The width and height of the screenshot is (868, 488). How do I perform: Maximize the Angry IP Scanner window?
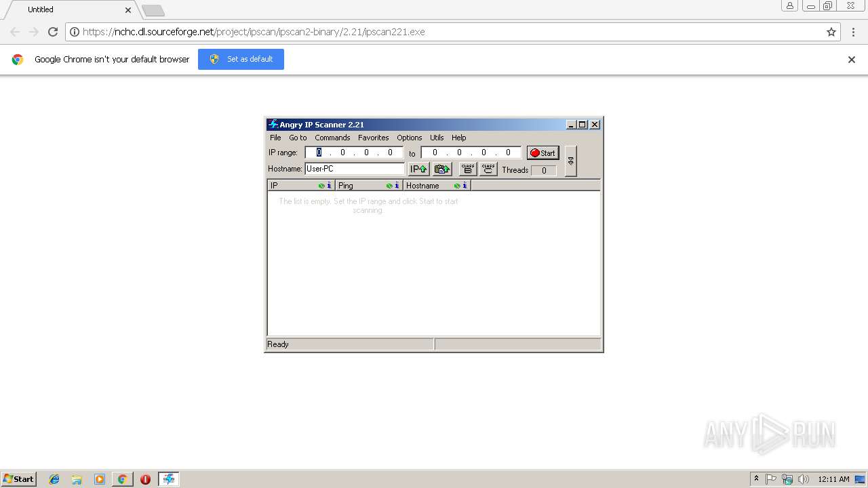pos(582,125)
